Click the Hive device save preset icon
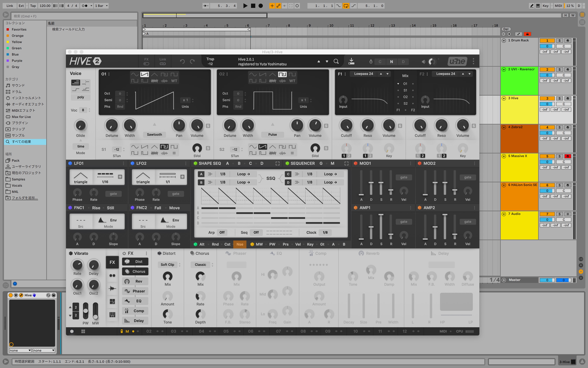Viewport: 588px width, 368px height. tap(54, 295)
